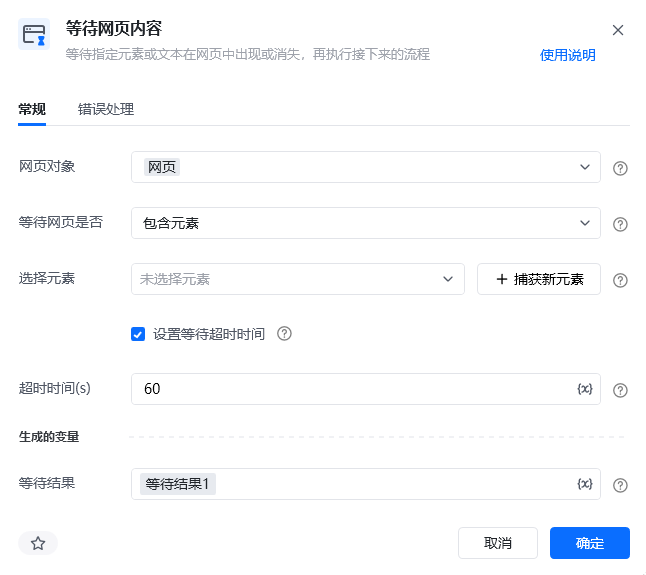The height and width of the screenshot is (575, 646).
Task: Uncheck 设置等待超时时间 checkbox
Action: (138, 334)
